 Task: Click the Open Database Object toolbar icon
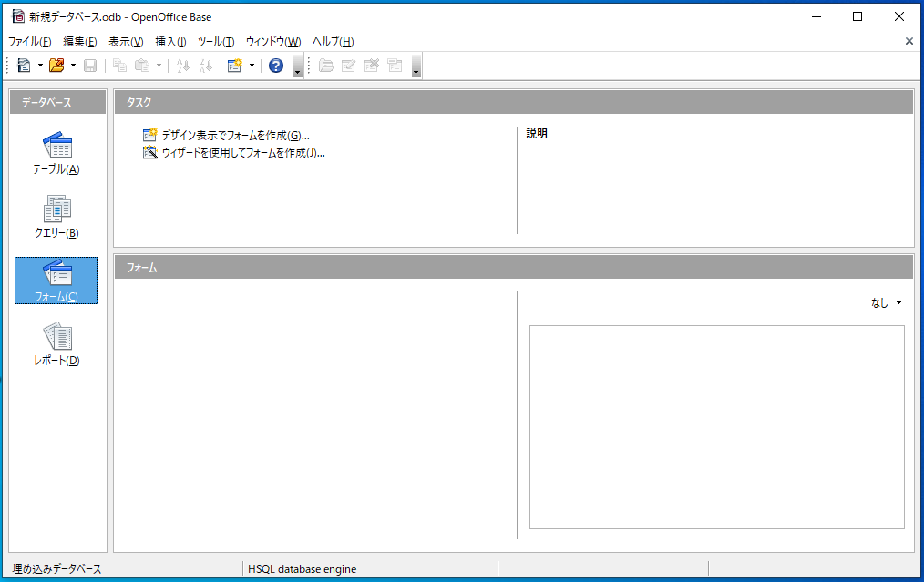point(325,65)
